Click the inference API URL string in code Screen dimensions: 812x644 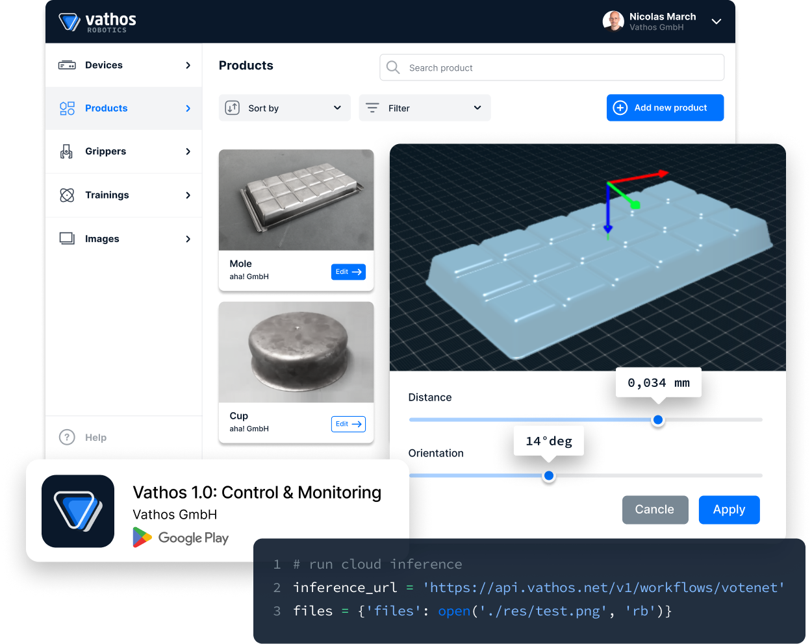(603, 588)
